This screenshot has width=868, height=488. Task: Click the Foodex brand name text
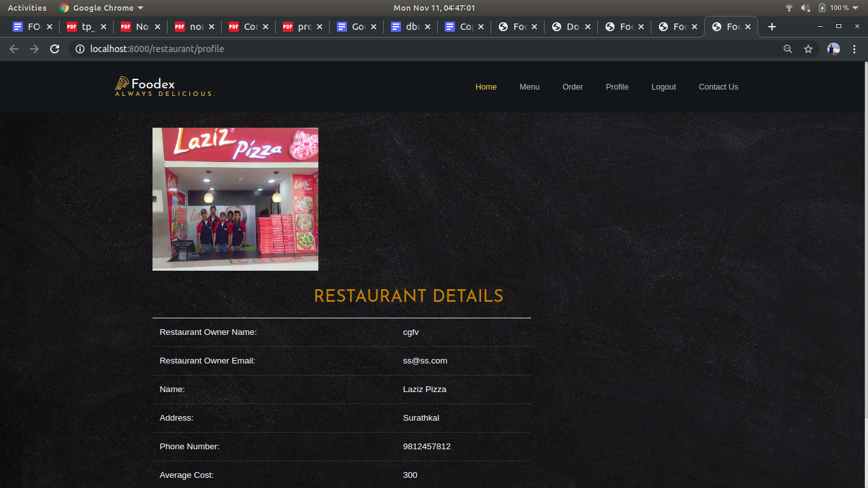click(x=153, y=84)
